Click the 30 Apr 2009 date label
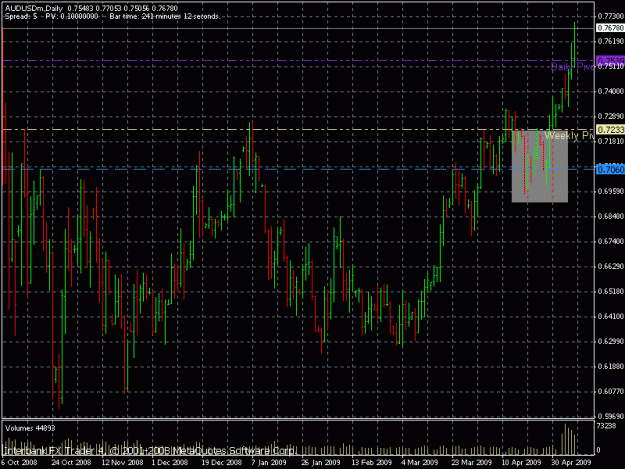This screenshot has height=469, width=625. (x=571, y=463)
